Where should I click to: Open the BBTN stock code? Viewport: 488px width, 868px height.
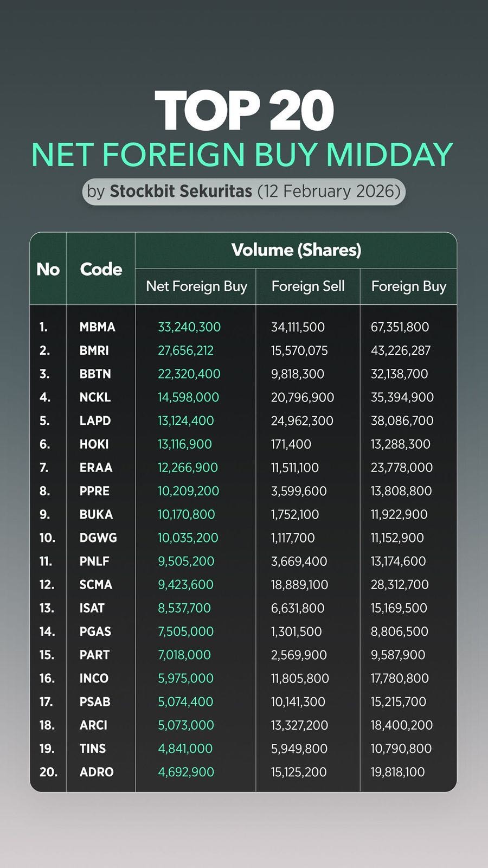click(95, 374)
